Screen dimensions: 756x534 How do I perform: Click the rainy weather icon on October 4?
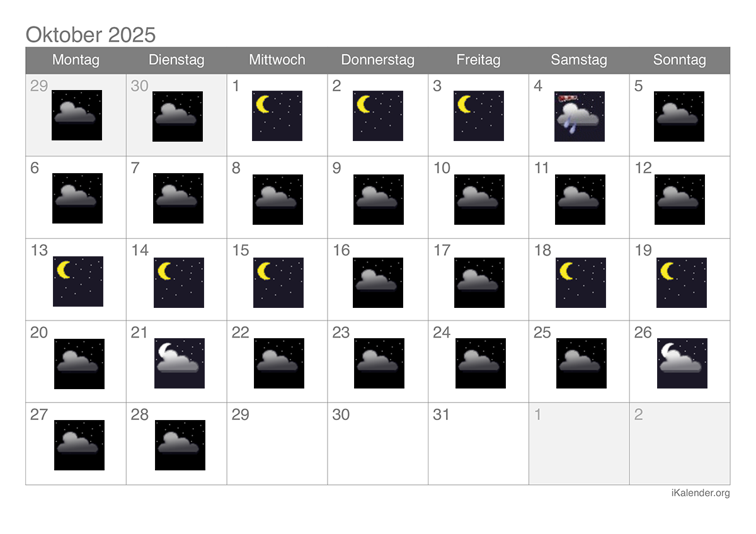pos(579,116)
